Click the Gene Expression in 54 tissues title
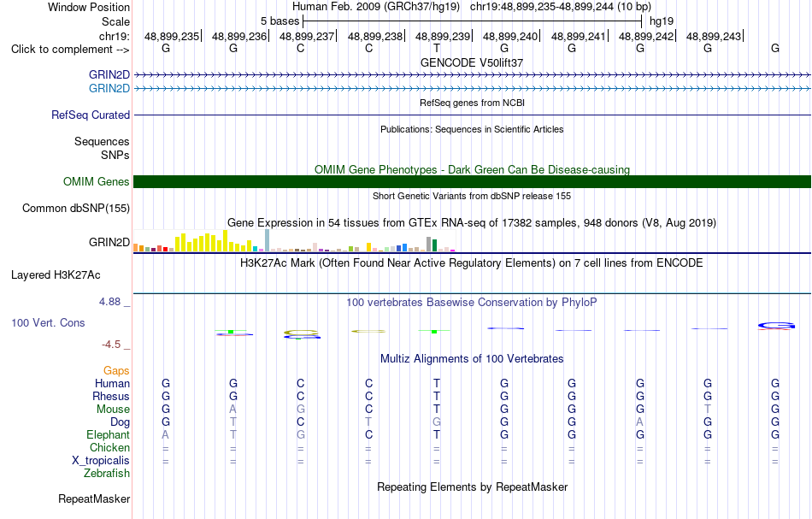This screenshot has width=812, height=519. click(472, 223)
